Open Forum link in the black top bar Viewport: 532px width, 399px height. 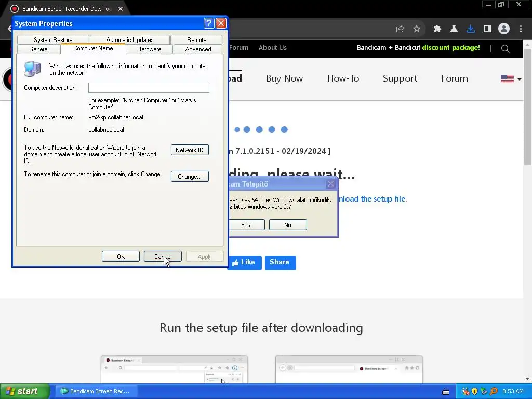coord(239,47)
